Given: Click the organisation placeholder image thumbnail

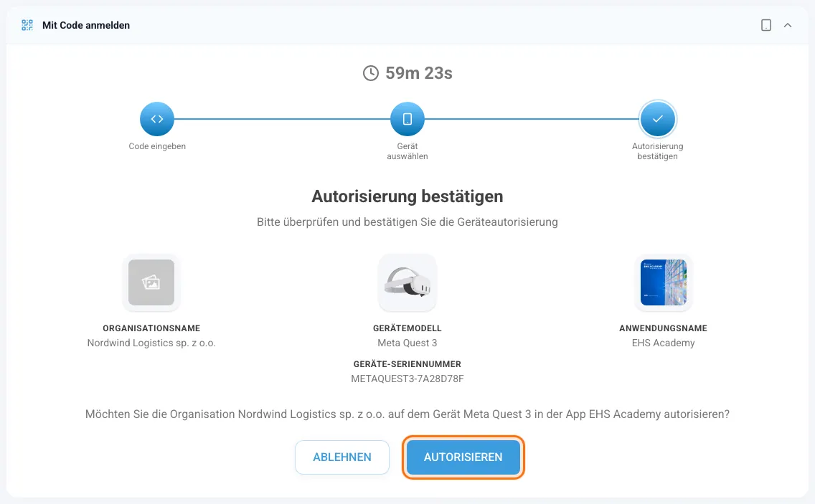Looking at the screenshot, I should (151, 282).
